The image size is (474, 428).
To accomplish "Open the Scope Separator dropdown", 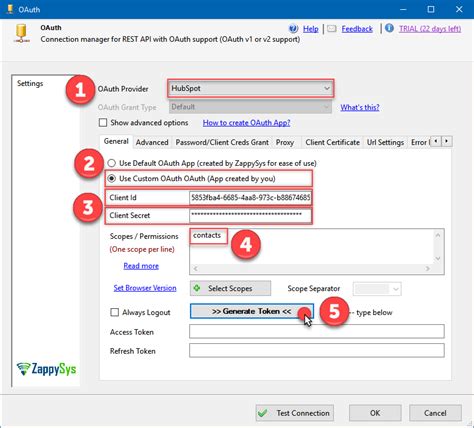I will point(377,289).
